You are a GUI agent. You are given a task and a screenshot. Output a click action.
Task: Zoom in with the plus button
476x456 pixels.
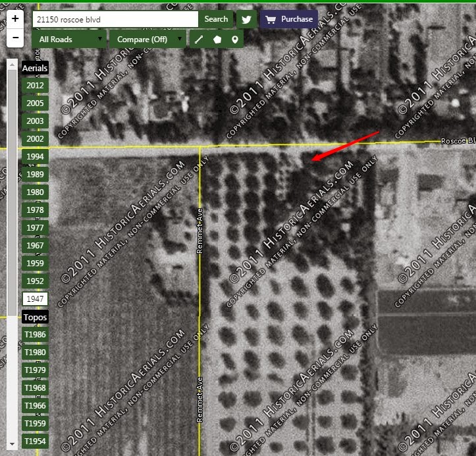pyautogui.click(x=15, y=19)
